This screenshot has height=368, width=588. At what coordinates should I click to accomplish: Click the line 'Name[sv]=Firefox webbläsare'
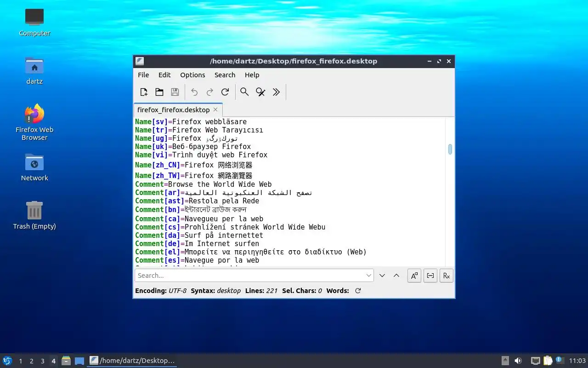coord(191,122)
